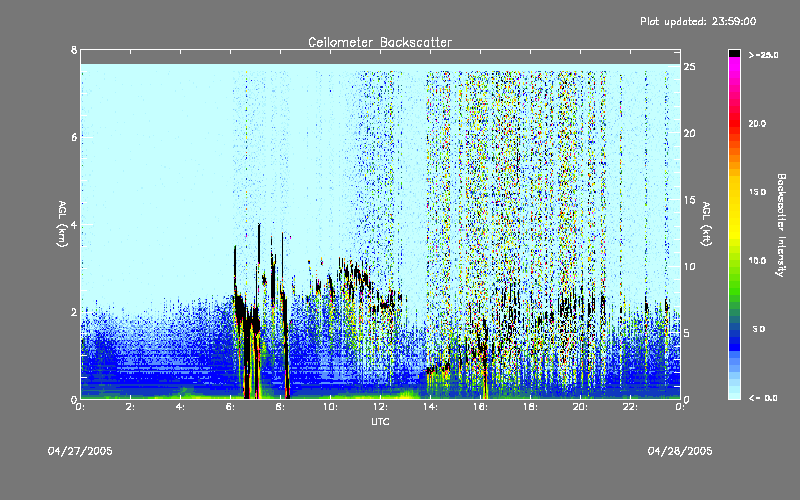The image size is (800, 500).
Task: Click the '6:' hour tick on UTC axis
Action: click(230, 407)
